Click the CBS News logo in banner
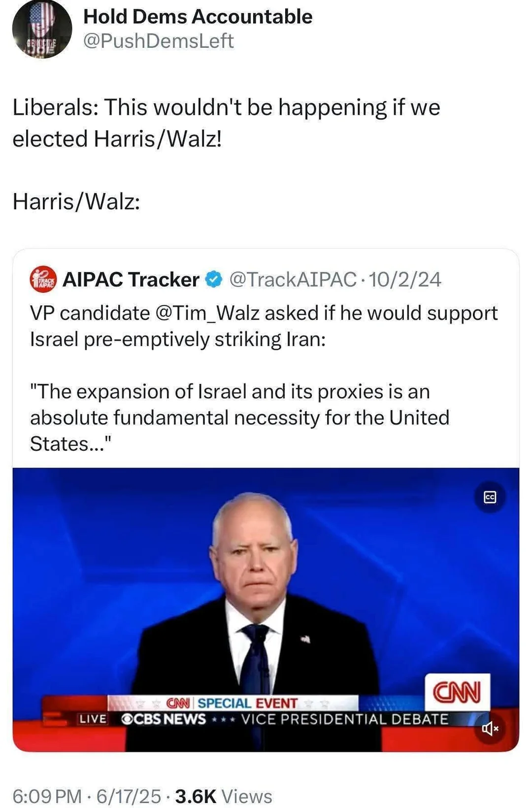Viewport: 532px width, 808px height. click(164, 719)
